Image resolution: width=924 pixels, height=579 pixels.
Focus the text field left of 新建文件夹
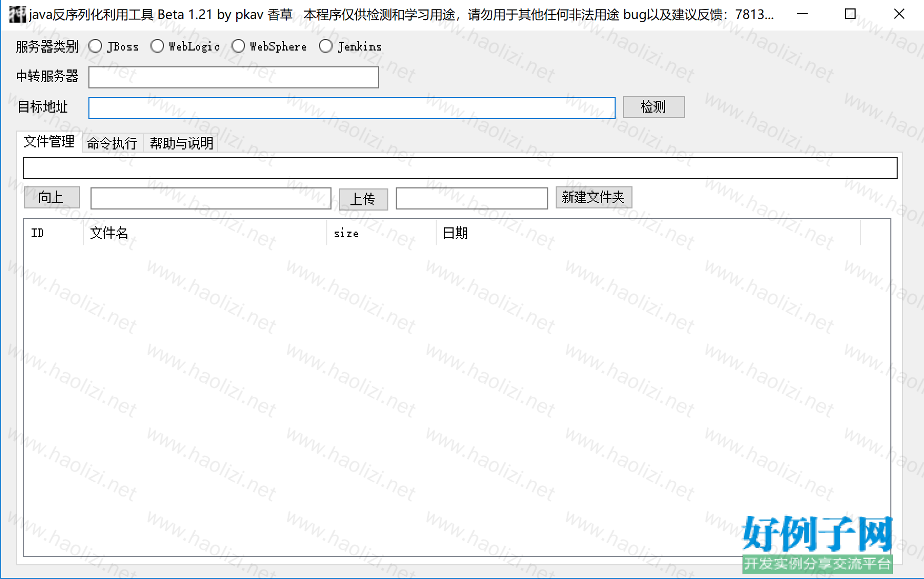pos(471,198)
